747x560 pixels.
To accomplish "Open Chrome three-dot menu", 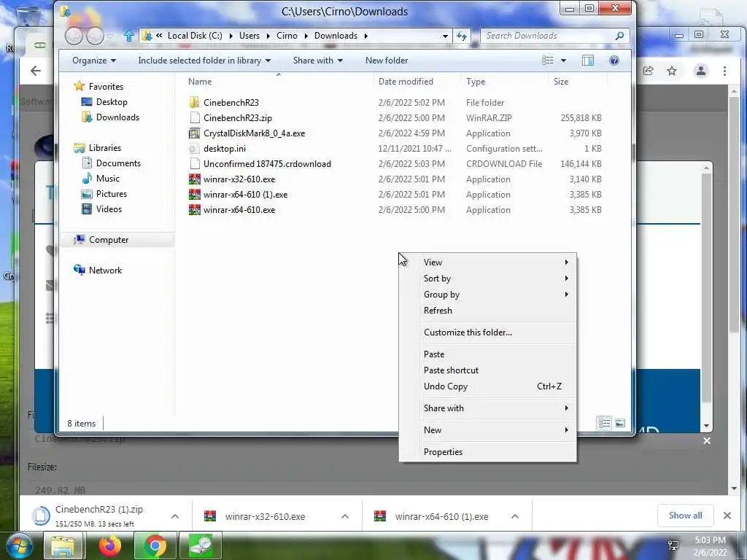I will coord(724,71).
